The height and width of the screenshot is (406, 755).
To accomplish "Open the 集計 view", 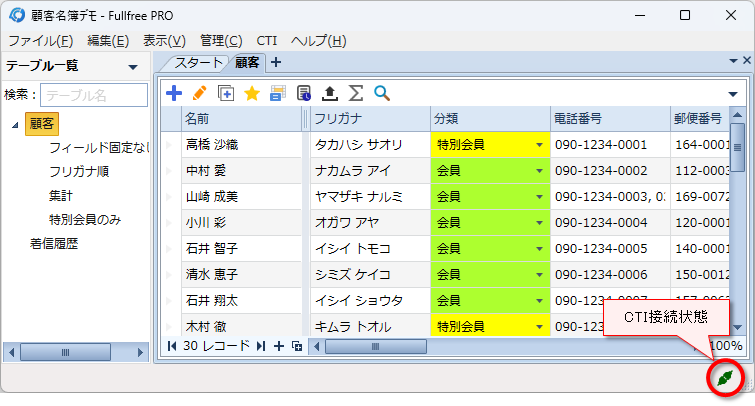I will (61, 196).
